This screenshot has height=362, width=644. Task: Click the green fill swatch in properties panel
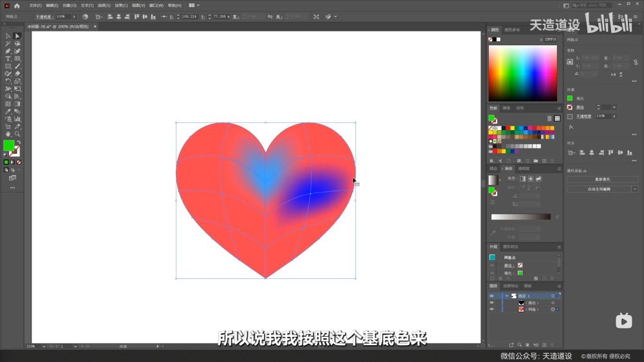(x=570, y=98)
